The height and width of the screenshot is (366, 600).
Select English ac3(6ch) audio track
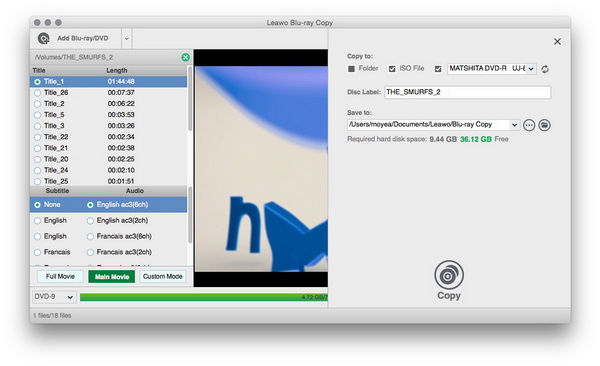[x=90, y=205]
